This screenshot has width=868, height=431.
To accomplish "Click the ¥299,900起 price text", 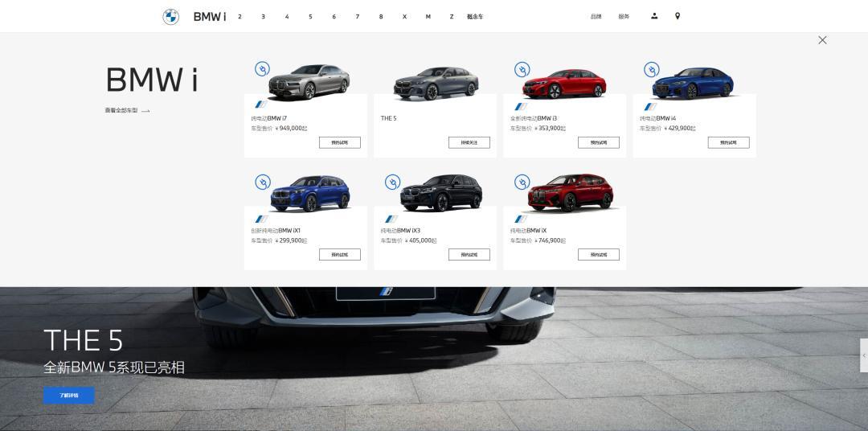I will pos(291,241).
